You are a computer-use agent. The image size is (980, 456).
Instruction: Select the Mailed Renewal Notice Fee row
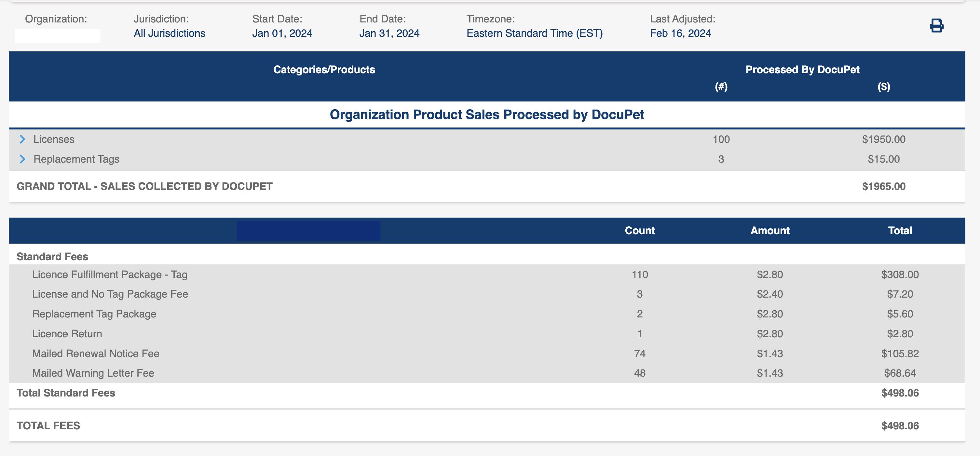click(x=487, y=353)
